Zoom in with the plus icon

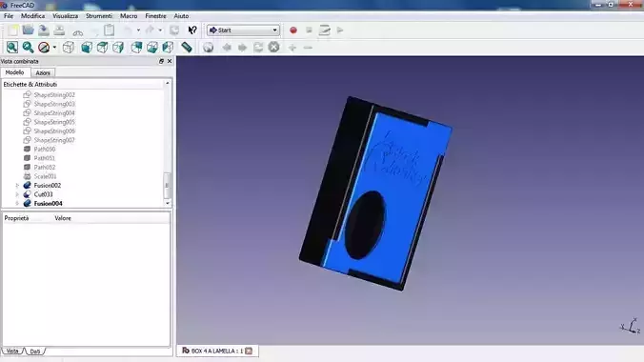pyautogui.click(x=292, y=48)
